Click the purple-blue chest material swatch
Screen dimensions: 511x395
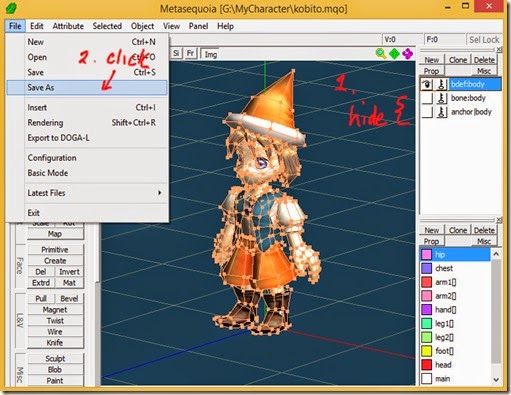click(427, 268)
